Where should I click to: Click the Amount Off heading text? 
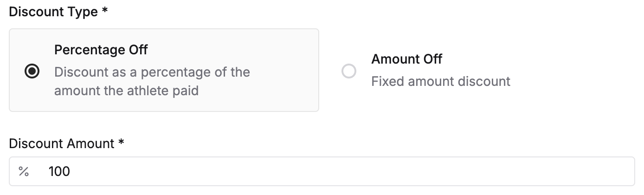(x=406, y=59)
